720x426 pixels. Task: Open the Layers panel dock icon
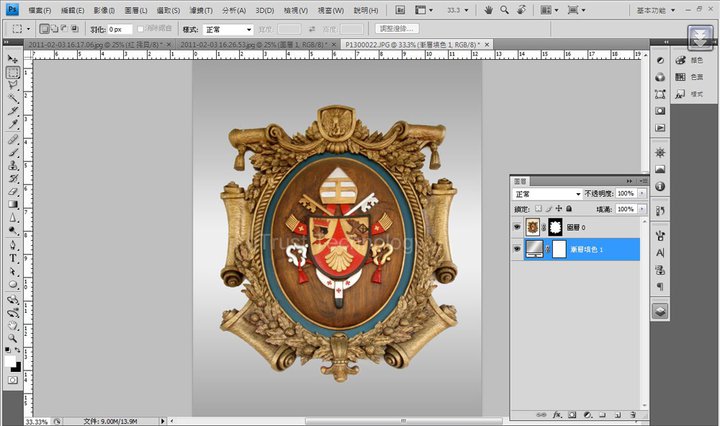coord(660,311)
